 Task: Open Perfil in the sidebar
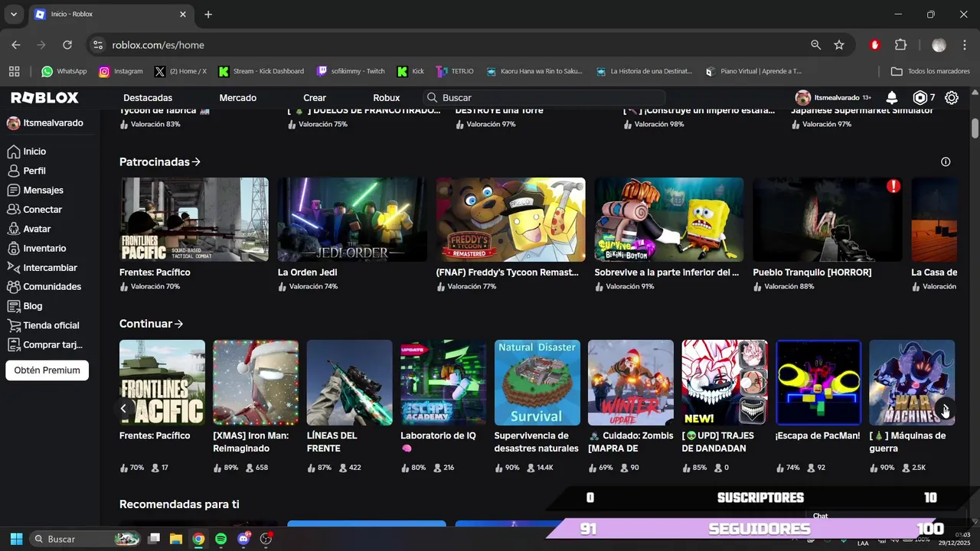click(x=34, y=171)
